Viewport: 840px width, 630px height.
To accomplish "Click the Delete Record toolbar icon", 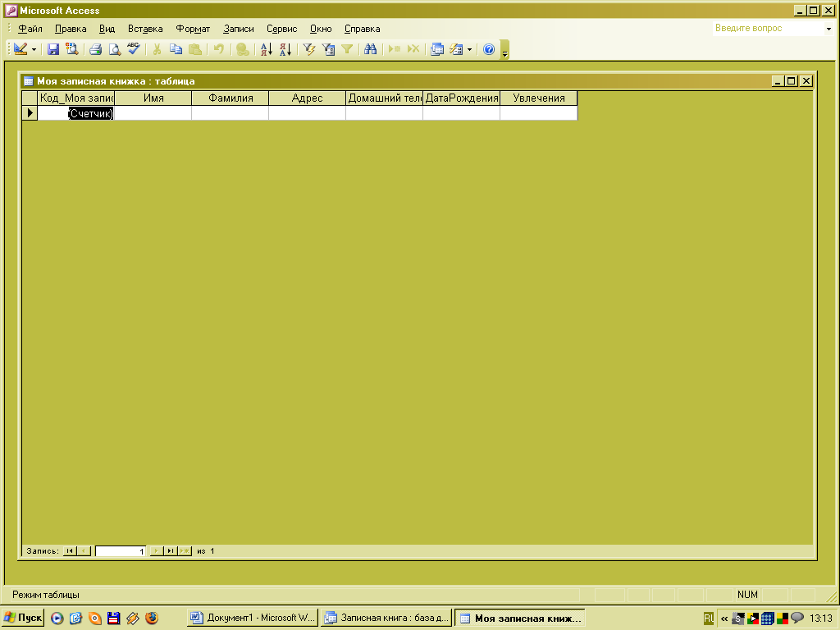I will [x=413, y=49].
